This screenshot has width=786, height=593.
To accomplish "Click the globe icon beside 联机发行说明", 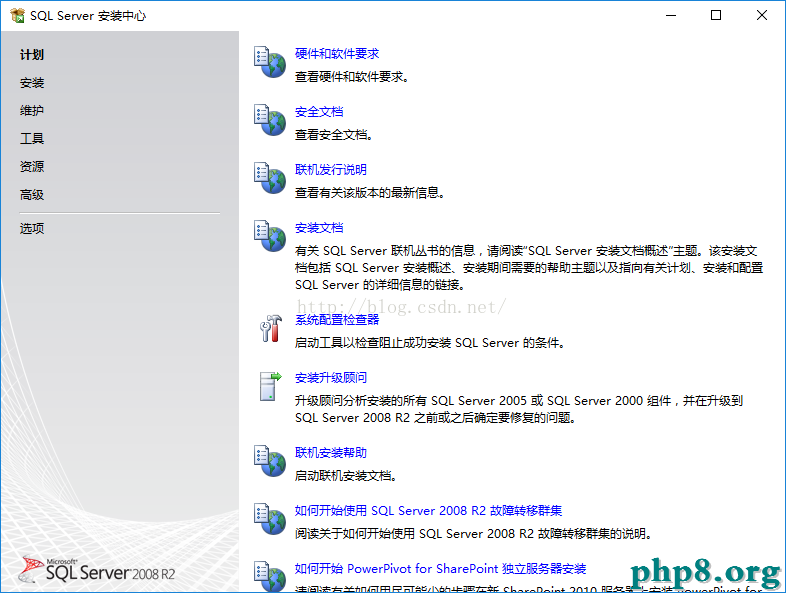I will point(270,178).
